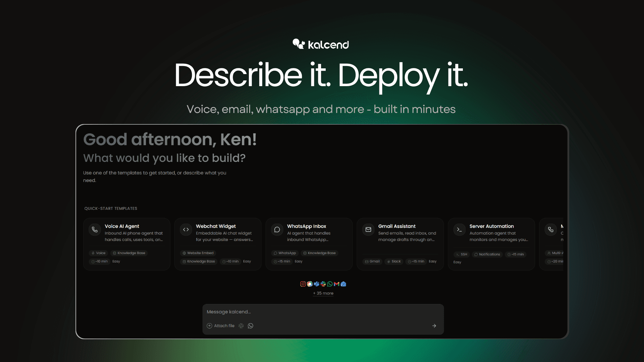Image resolution: width=644 pixels, height=362 pixels.
Task: Click the Google Chat integration icon
Action: pos(310,284)
